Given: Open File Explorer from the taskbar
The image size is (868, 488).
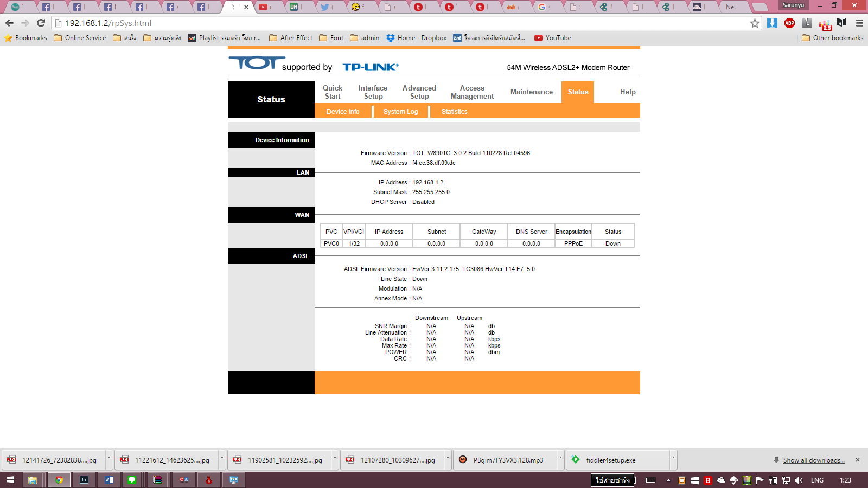Looking at the screenshot, I should (33, 480).
